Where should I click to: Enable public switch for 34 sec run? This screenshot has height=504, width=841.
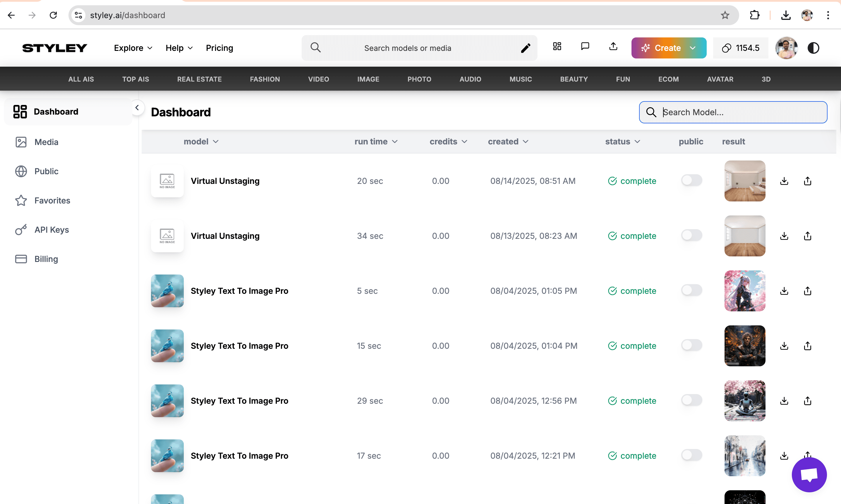[x=691, y=235]
